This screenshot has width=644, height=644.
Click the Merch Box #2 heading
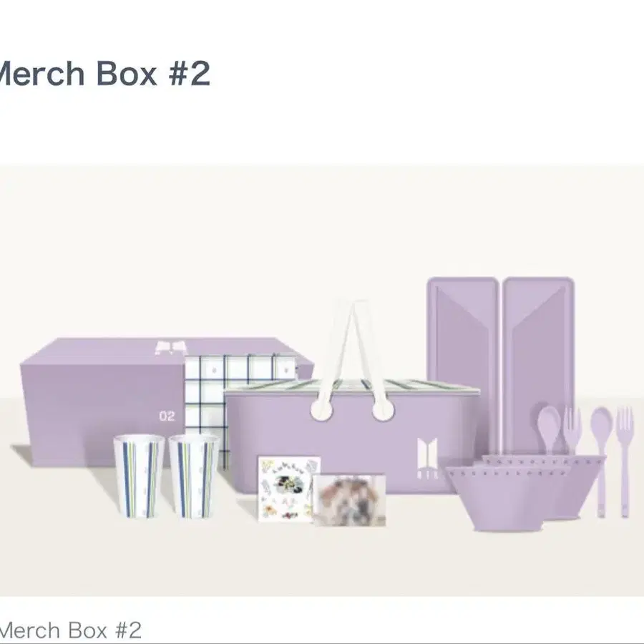click(104, 74)
